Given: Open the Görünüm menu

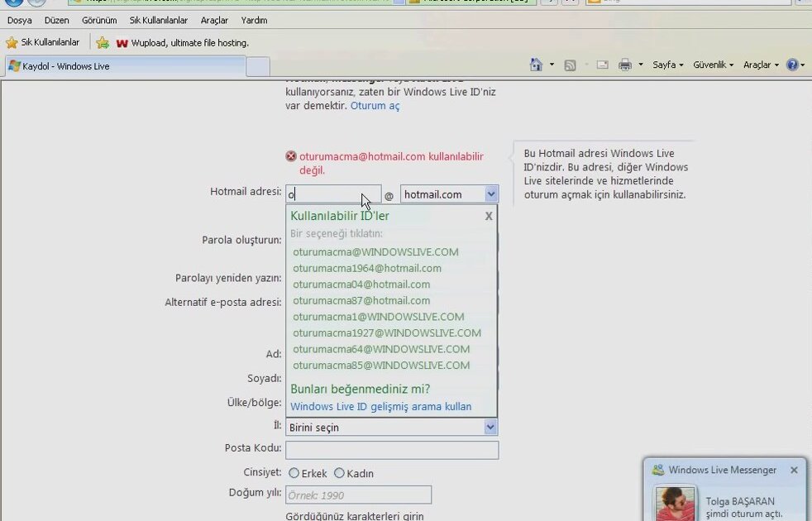Looking at the screenshot, I should 99,20.
